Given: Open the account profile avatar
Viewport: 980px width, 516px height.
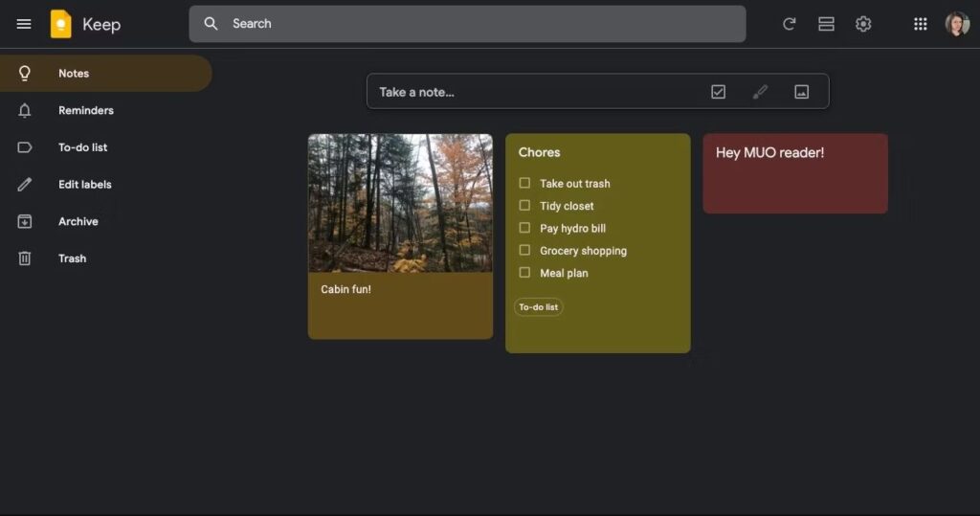Looking at the screenshot, I should [x=957, y=24].
